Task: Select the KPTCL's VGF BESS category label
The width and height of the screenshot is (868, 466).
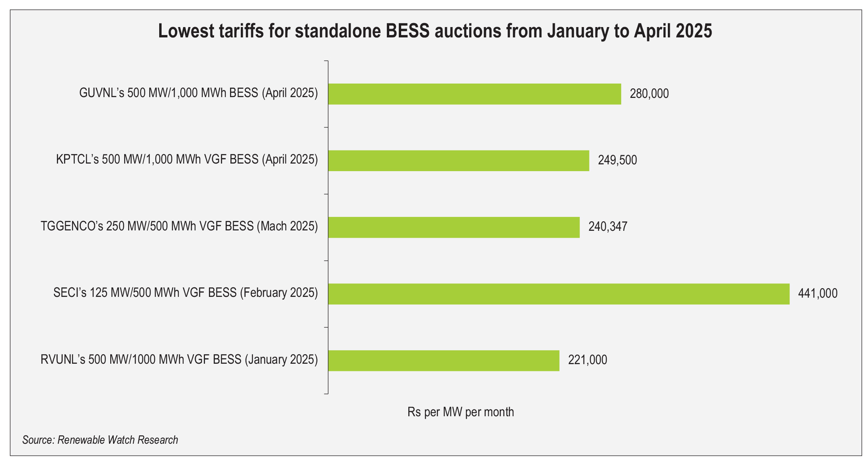Action: point(187,160)
